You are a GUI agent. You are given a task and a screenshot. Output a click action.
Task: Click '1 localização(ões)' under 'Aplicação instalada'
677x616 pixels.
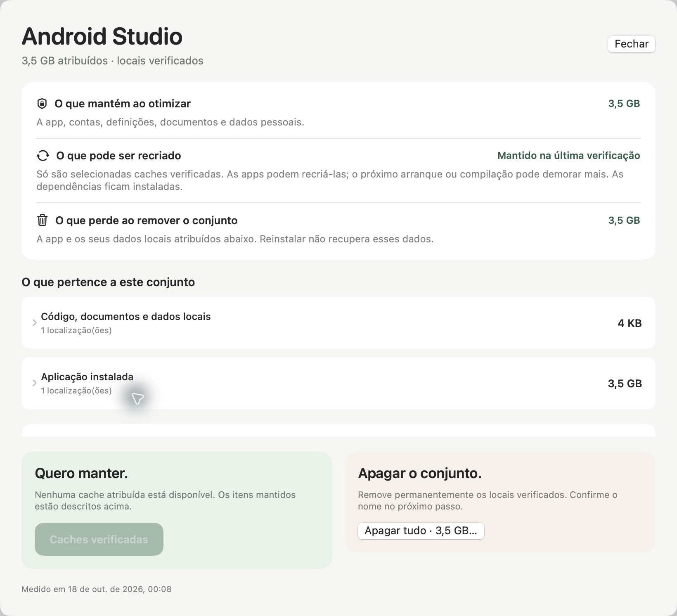(x=76, y=391)
